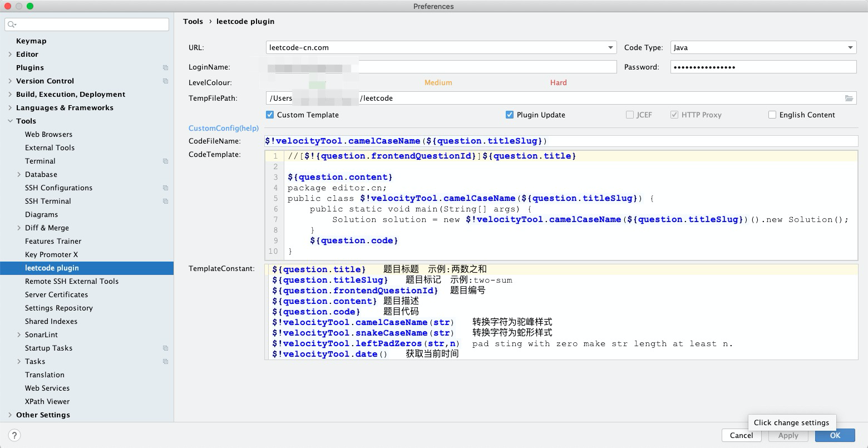Open the CustomConfig(help) link
The image size is (868, 448).
pyautogui.click(x=224, y=128)
